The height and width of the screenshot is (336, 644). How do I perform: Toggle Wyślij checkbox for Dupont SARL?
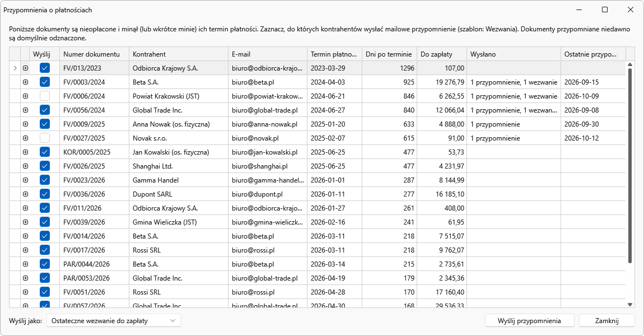click(45, 194)
